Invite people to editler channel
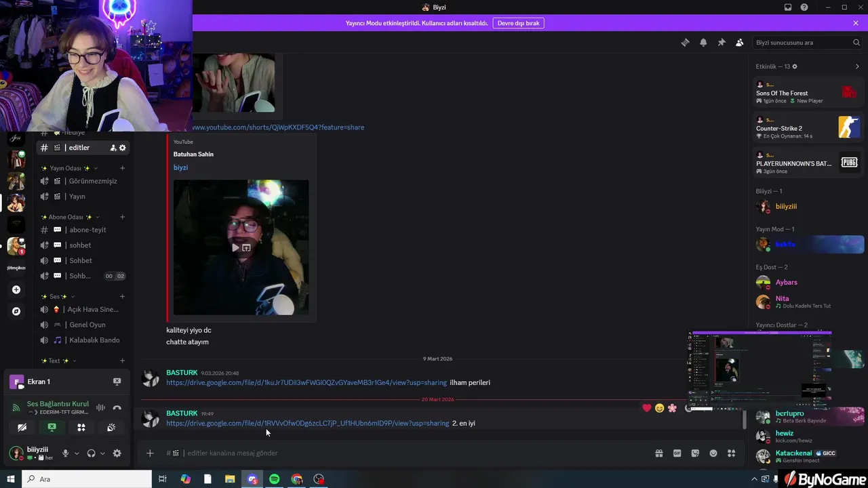The height and width of the screenshot is (488, 868). pyautogui.click(x=113, y=148)
